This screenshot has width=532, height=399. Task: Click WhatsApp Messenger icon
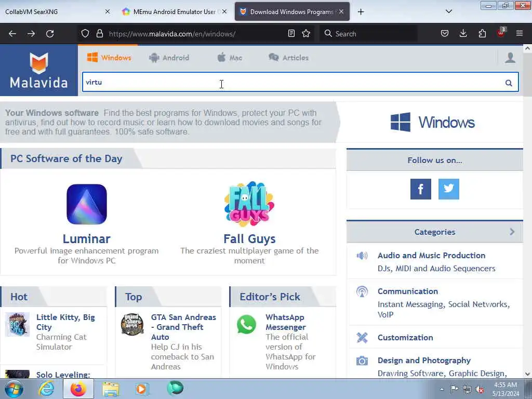pos(246,324)
